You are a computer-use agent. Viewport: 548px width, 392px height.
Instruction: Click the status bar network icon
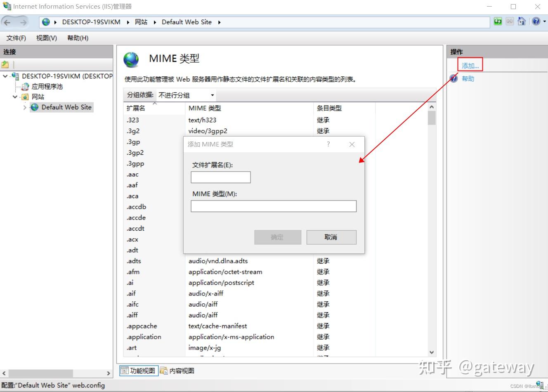pyautogui.click(x=539, y=385)
